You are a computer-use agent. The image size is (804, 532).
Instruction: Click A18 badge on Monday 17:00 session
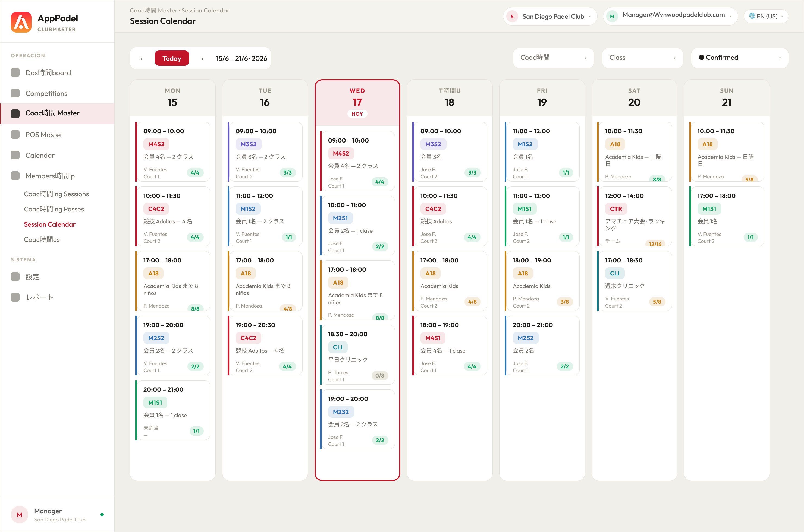pyautogui.click(x=153, y=274)
